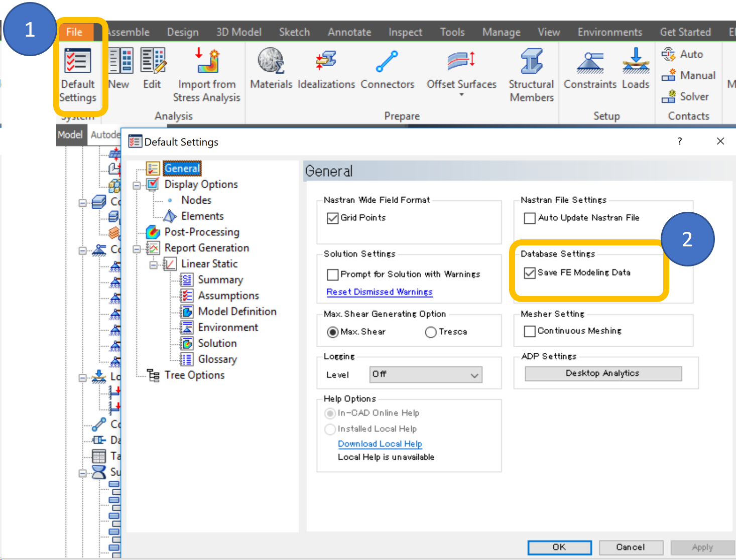Select the Tresca radio button

click(x=430, y=332)
